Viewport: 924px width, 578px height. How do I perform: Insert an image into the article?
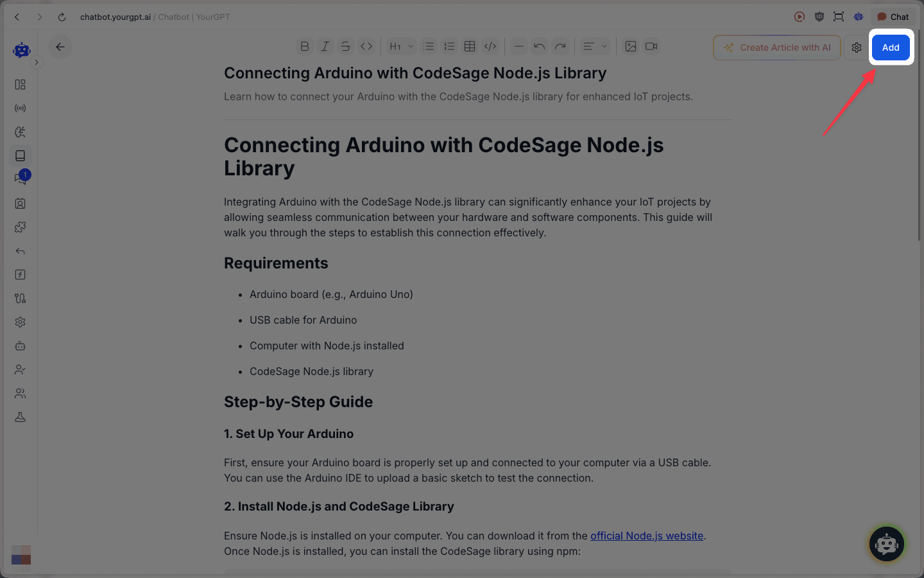[x=631, y=46]
